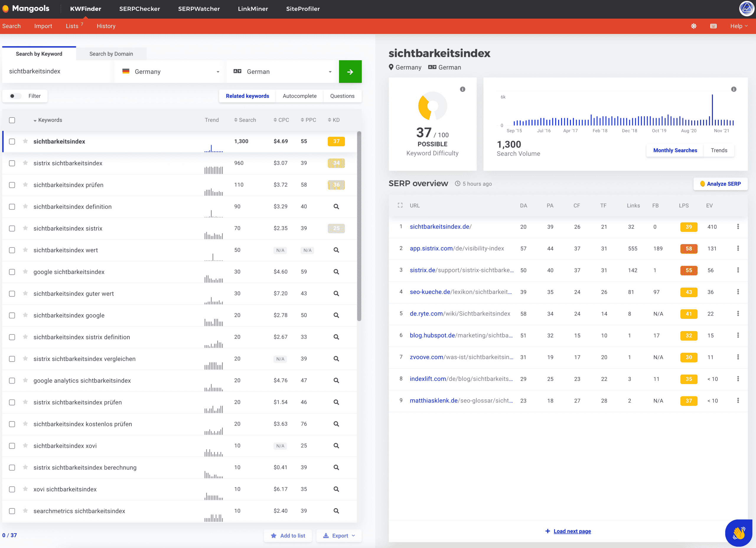The image size is (756, 548).
Task: Check the sichtbarkeitsindex sistrix checkbox
Action: [x=12, y=228]
